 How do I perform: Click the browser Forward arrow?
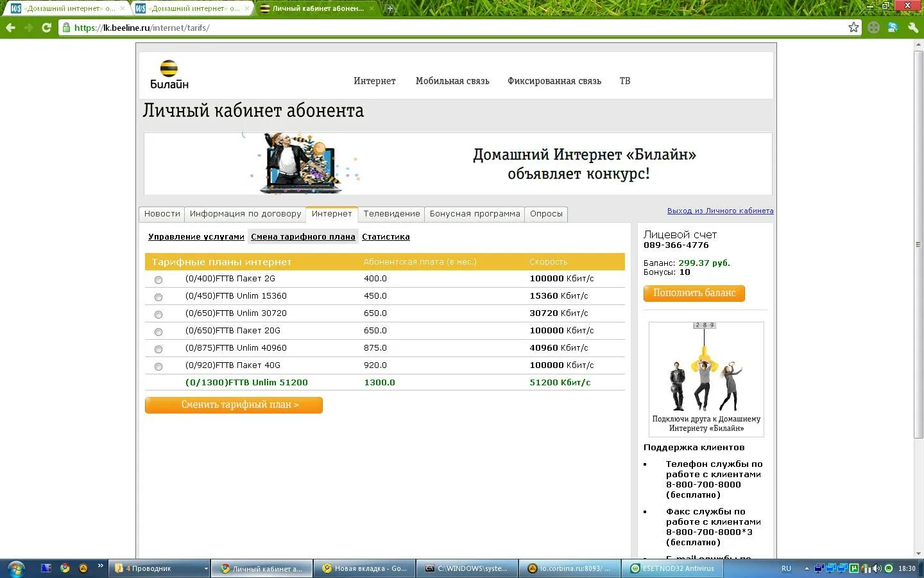click(x=28, y=28)
